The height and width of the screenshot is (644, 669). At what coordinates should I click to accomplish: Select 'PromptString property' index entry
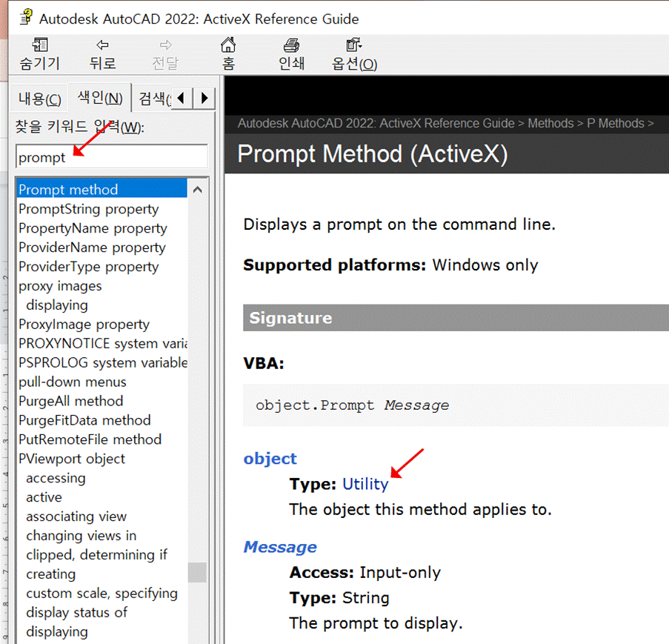click(88, 209)
